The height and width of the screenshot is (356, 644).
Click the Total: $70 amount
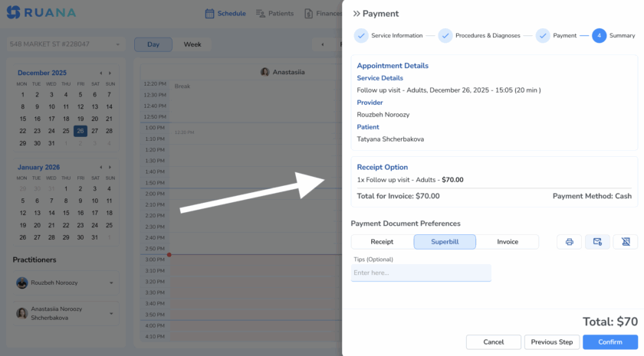(610, 322)
